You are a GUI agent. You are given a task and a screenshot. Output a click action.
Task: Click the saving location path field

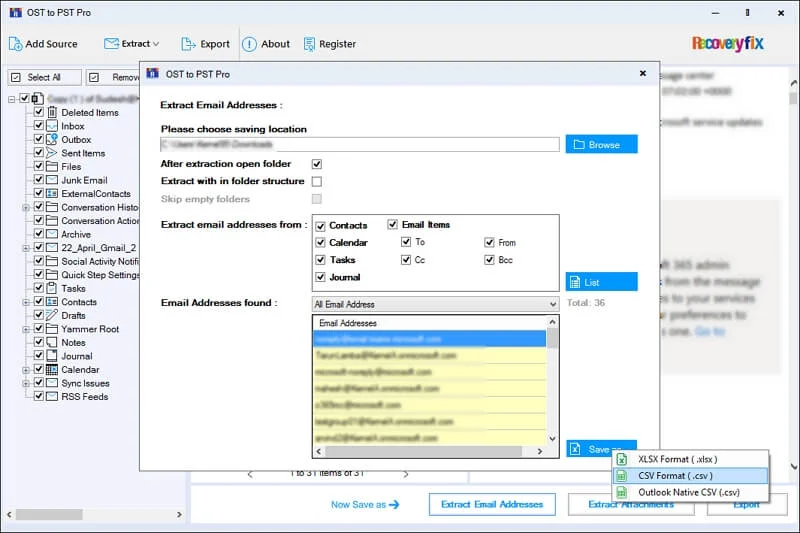(359, 144)
